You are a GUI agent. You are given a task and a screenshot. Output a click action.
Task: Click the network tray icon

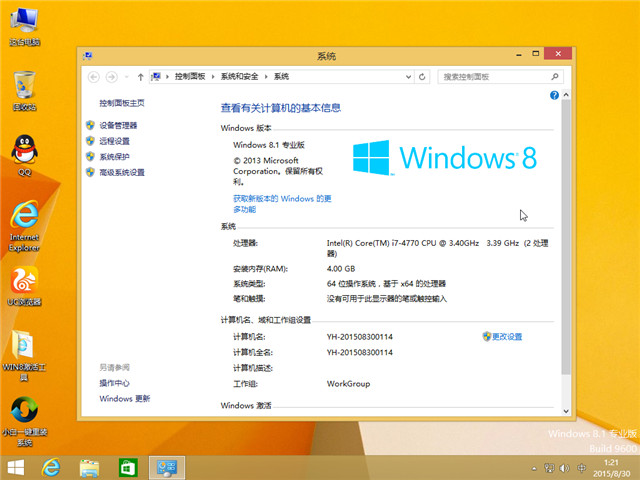tap(549, 468)
